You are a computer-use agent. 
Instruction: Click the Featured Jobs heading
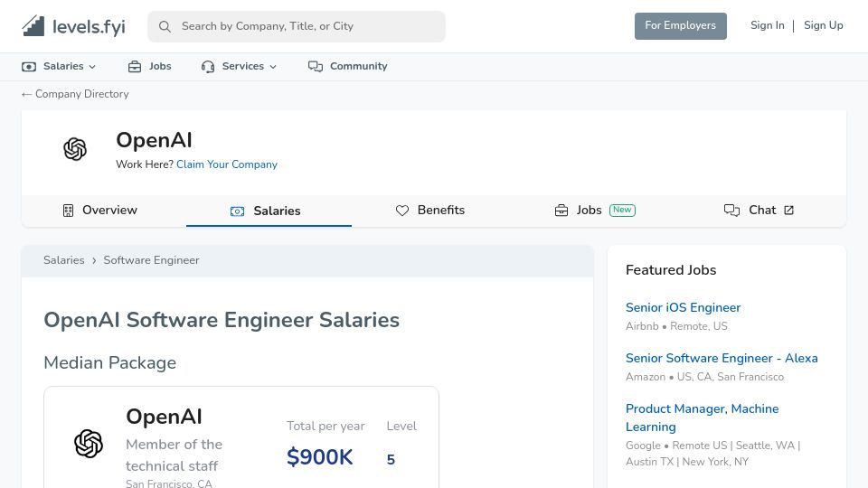tap(671, 270)
